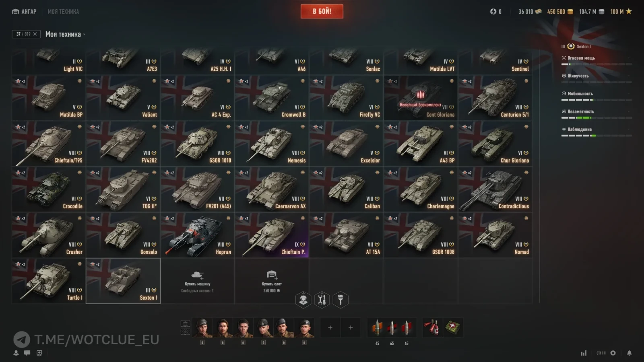
Task: Clear the 37/819 vehicle filter
Action: [35, 34]
